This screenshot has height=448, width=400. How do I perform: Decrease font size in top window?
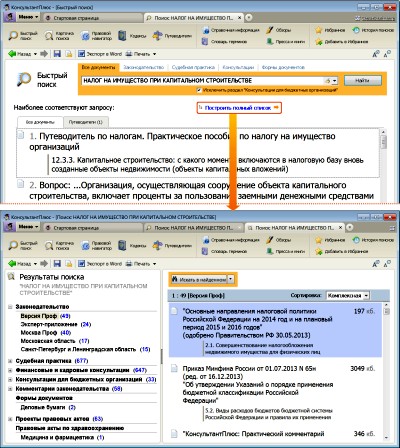tap(387, 54)
